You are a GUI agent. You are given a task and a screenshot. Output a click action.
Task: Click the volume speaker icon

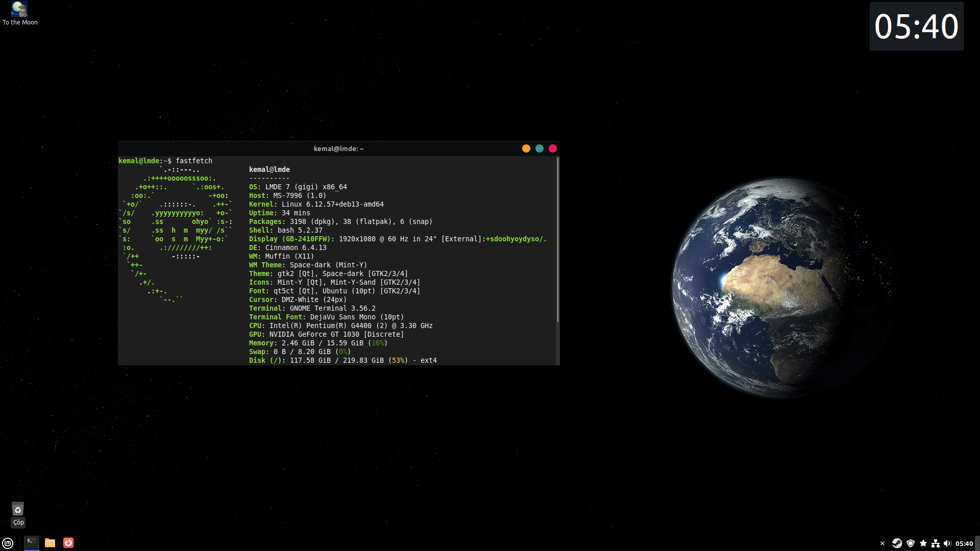(947, 543)
